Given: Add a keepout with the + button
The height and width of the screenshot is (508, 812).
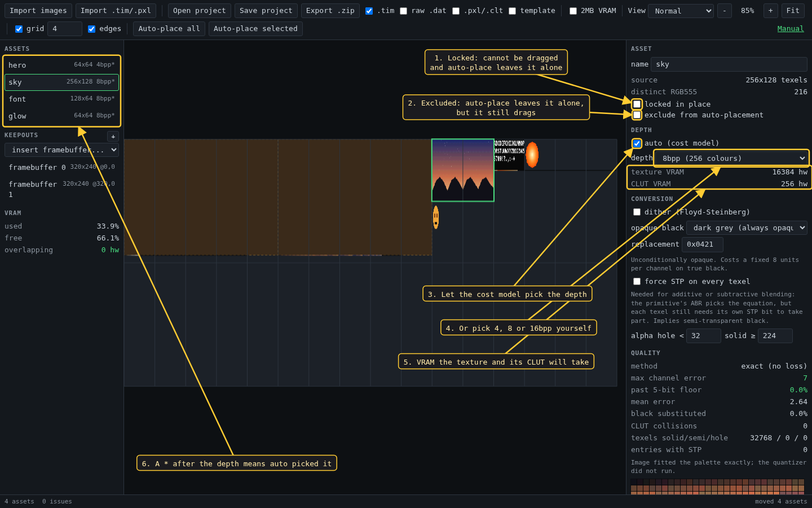Looking at the screenshot, I should 113,137.
